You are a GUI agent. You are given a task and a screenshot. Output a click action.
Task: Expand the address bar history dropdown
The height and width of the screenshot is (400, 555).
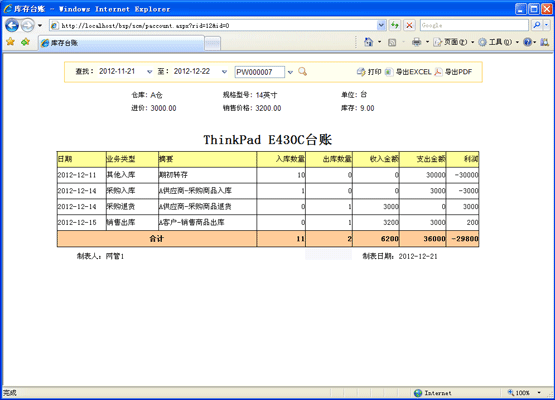(381, 25)
